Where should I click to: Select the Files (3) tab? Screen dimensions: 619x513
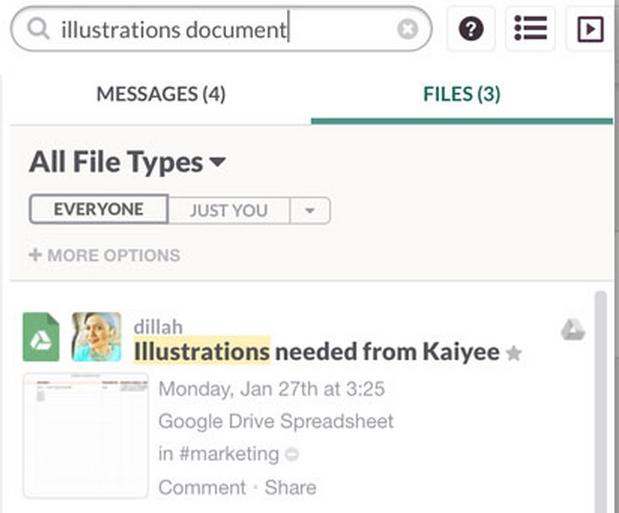click(462, 94)
